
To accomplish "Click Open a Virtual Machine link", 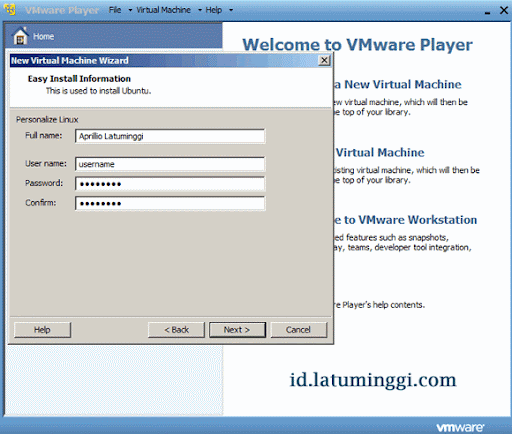I will [x=380, y=152].
